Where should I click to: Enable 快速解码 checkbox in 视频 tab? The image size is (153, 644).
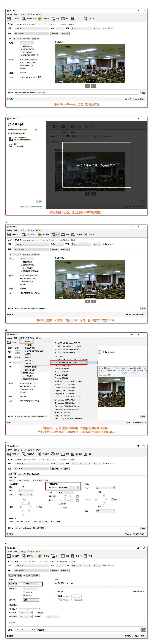pos(36,613)
